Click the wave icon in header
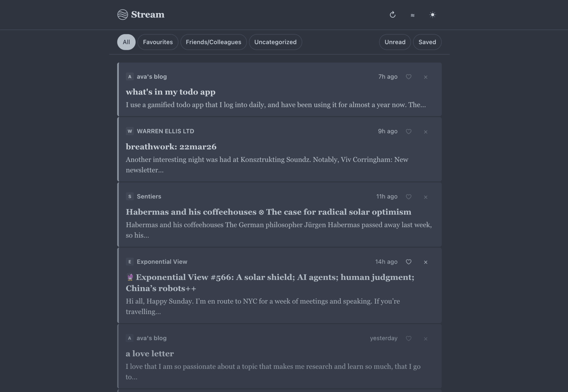The image size is (568, 392). tap(413, 15)
